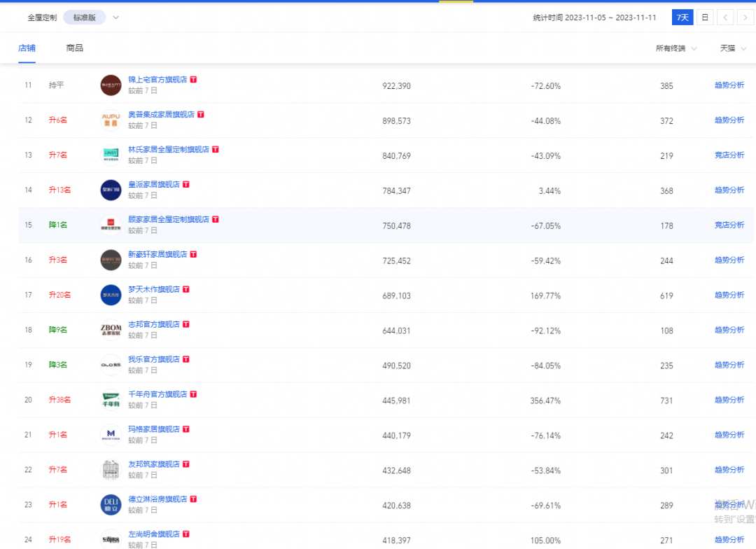Click the 千年舟官方旗舰店 logo
Image resolution: width=756 pixels, height=549 pixels.
[111, 400]
